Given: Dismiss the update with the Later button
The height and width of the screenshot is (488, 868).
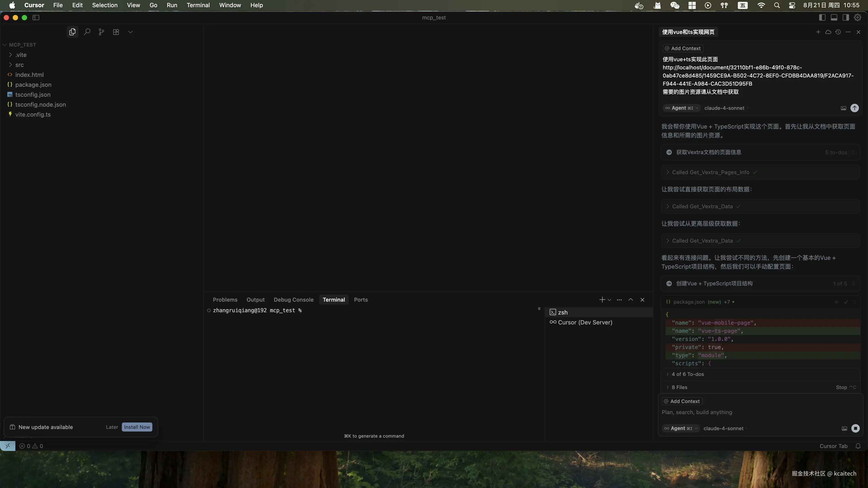Looking at the screenshot, I should (112, 427).
